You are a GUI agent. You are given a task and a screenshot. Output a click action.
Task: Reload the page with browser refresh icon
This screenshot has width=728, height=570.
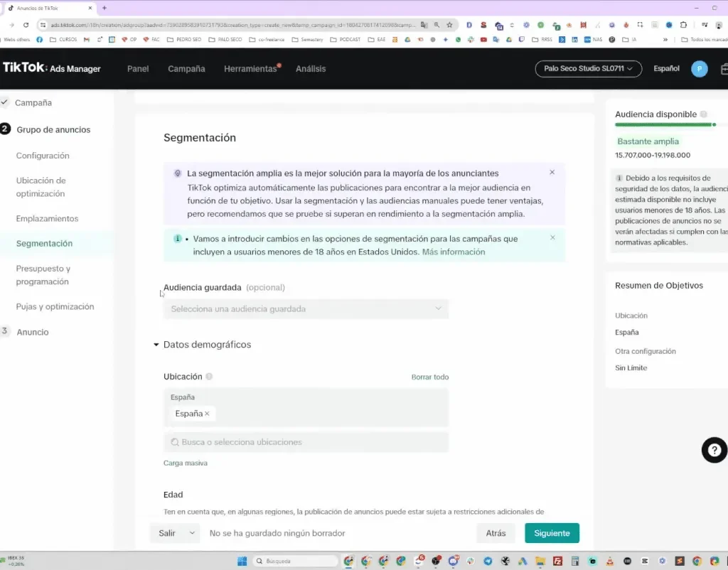(x=26, y=25)
